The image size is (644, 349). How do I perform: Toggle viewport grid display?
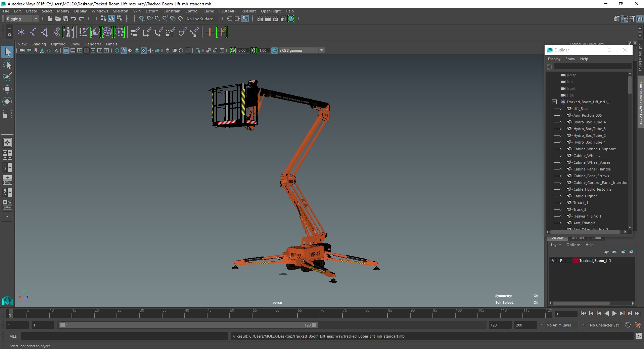tap(66, 50)
